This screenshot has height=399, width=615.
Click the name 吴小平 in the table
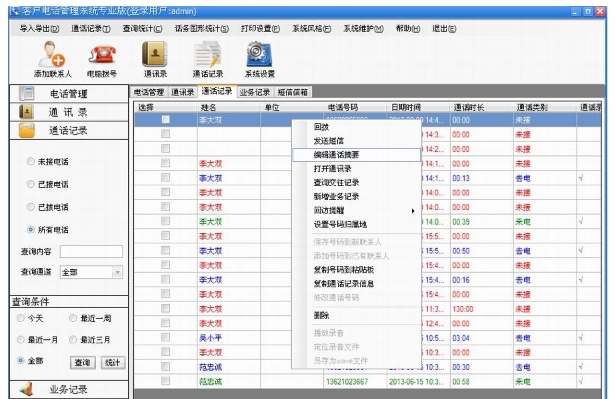pyautogui.click(x=210, y=338)
